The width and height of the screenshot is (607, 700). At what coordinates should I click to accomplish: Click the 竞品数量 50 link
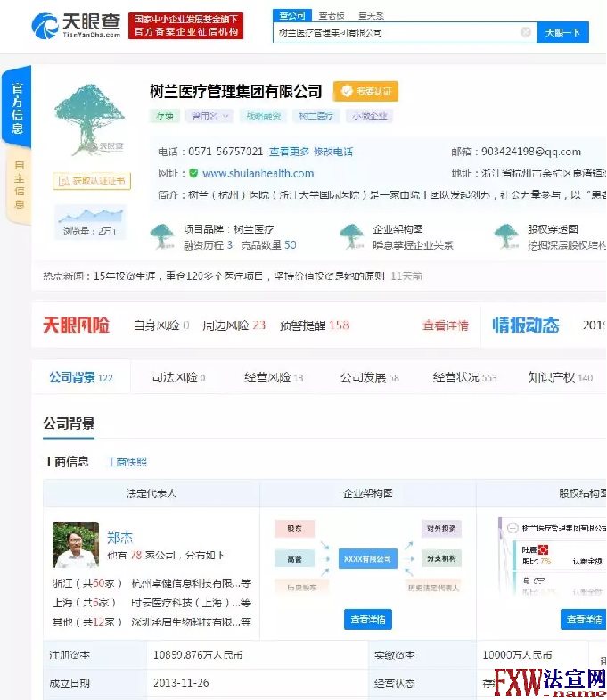268,244
